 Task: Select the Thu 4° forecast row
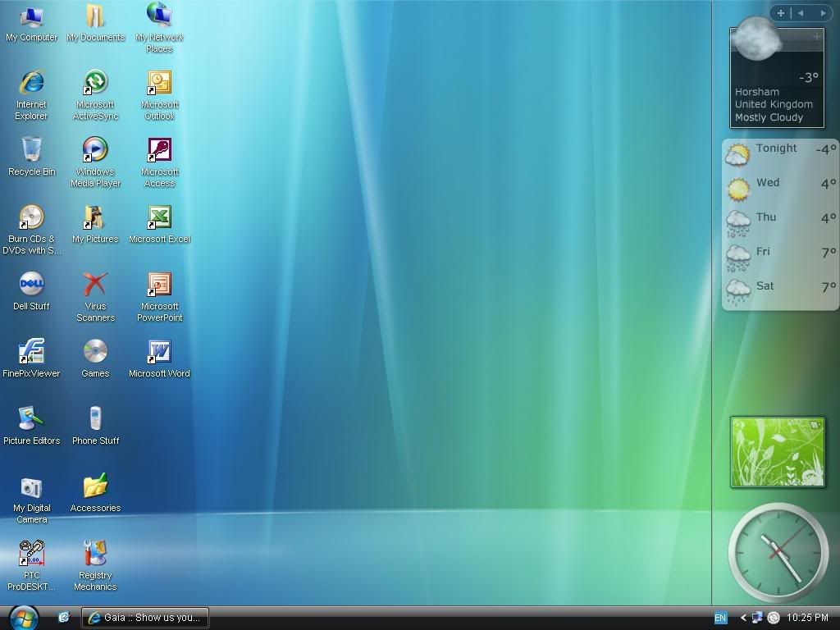[781, 221]
